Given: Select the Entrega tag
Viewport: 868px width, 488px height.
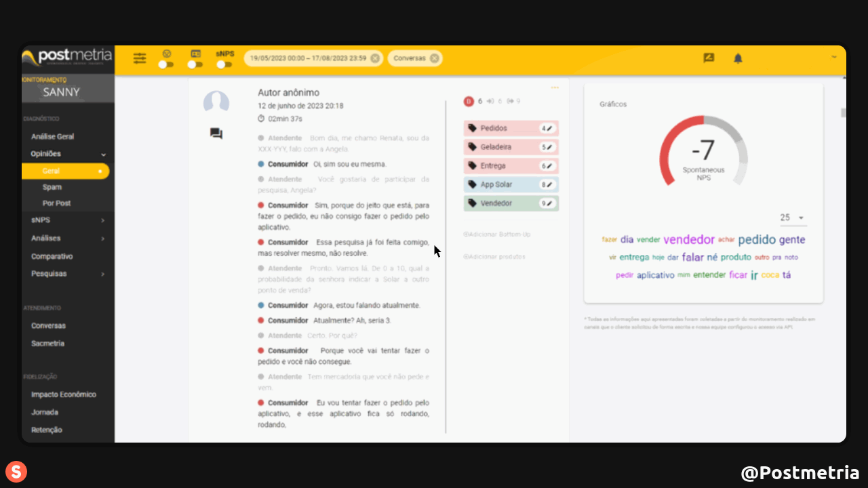Looking at the screenshot, I should click(511, 166).
